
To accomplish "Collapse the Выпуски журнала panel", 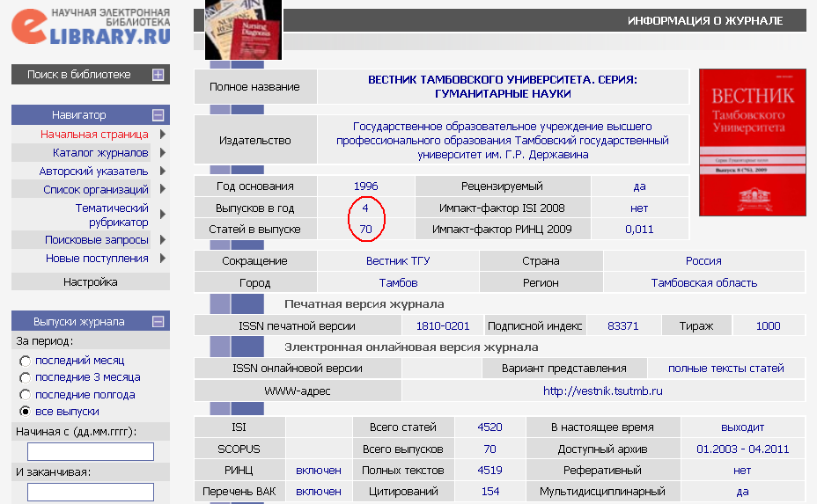I will pos(158,322).
